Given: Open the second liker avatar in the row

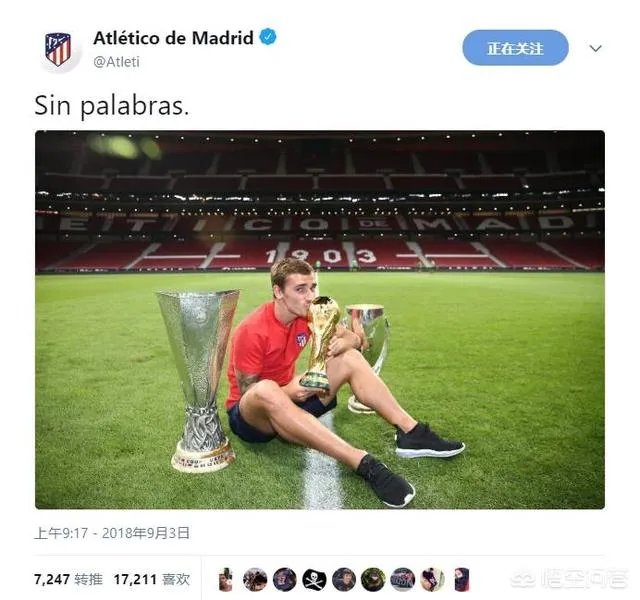Looking at the screenshot, I should pos(255,580).
